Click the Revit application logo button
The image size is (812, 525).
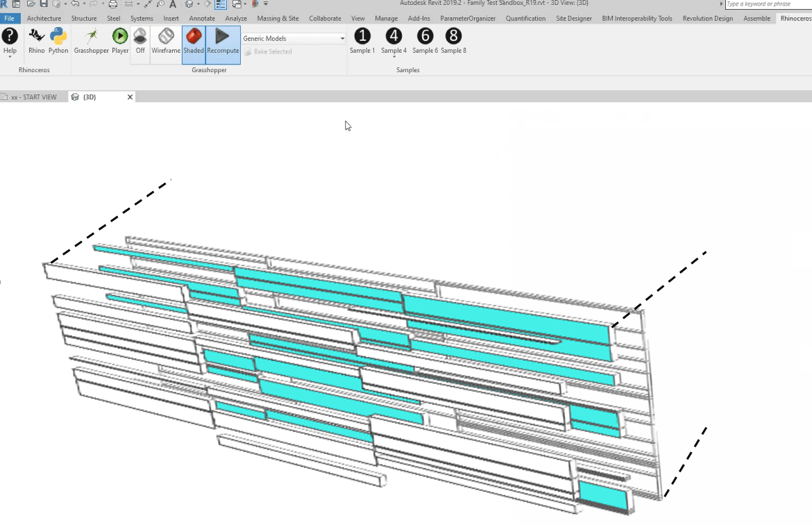click(3, 3)
